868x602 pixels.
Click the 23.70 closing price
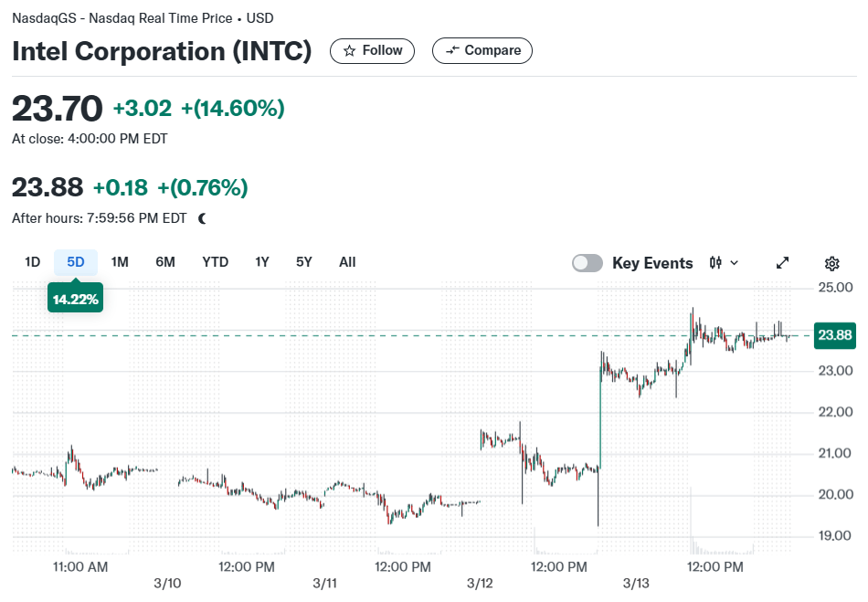[x=57, y=109]
